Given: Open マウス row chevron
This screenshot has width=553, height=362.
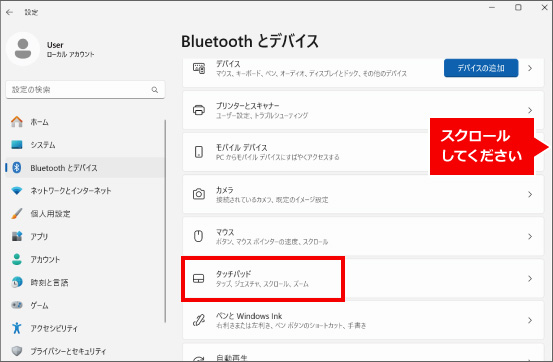Looking at the screenshot, I should (x=530, y=236).
